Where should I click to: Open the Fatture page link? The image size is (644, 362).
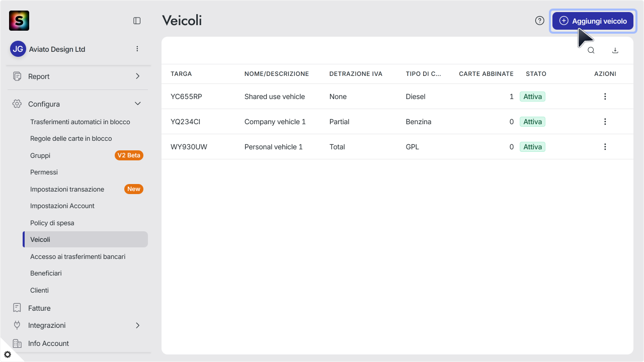point(39,308)
